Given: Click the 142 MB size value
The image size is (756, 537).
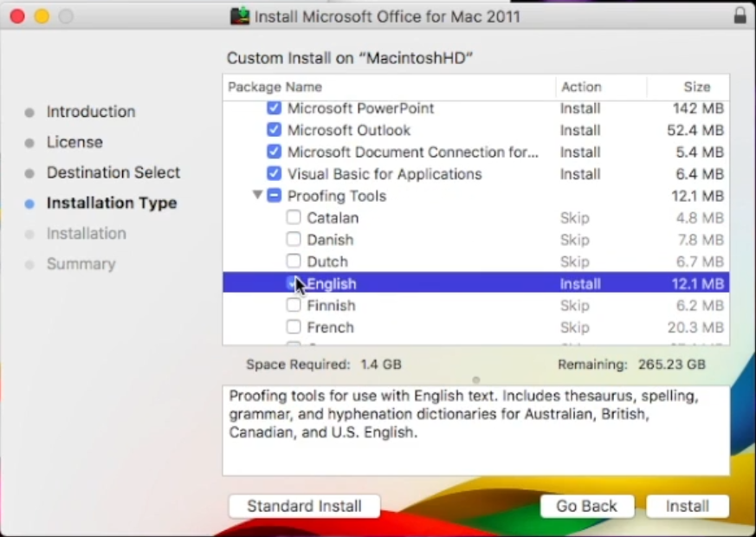Looking at the screenshot, I should pyautogui.click(x=698, y=108).
